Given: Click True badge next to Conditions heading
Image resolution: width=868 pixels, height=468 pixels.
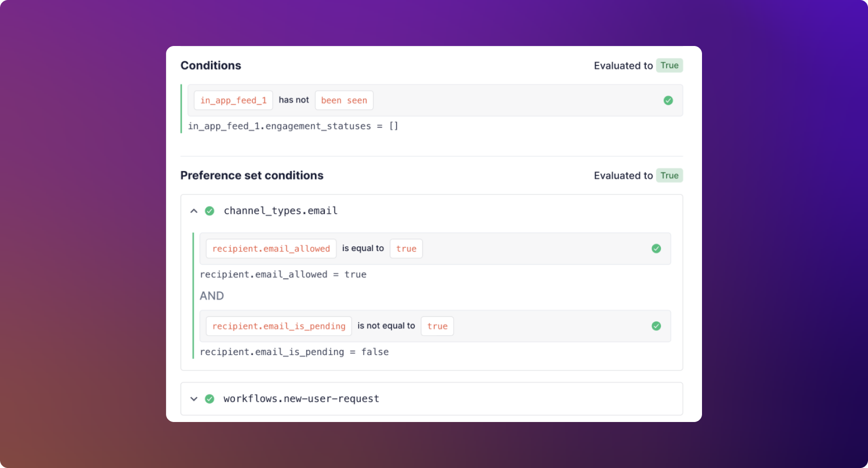Looking at the screenshot, I should click(669, 65).
